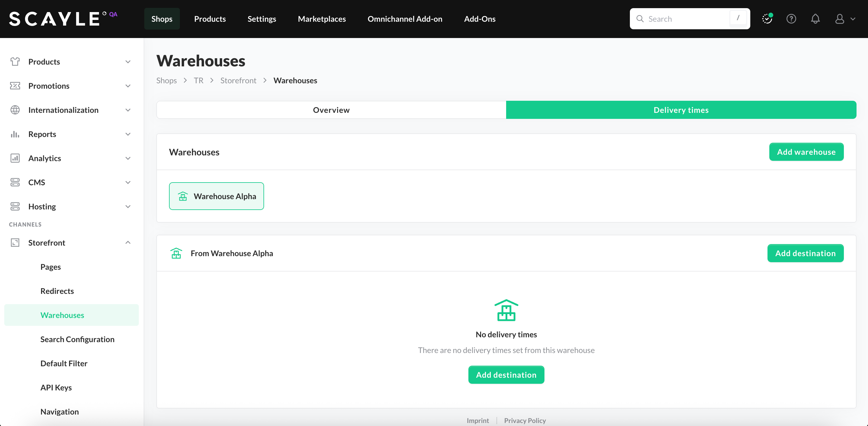Expand the Hosting sidebar section
Screen dimensions: 868x426
click(x=128, y=206)
